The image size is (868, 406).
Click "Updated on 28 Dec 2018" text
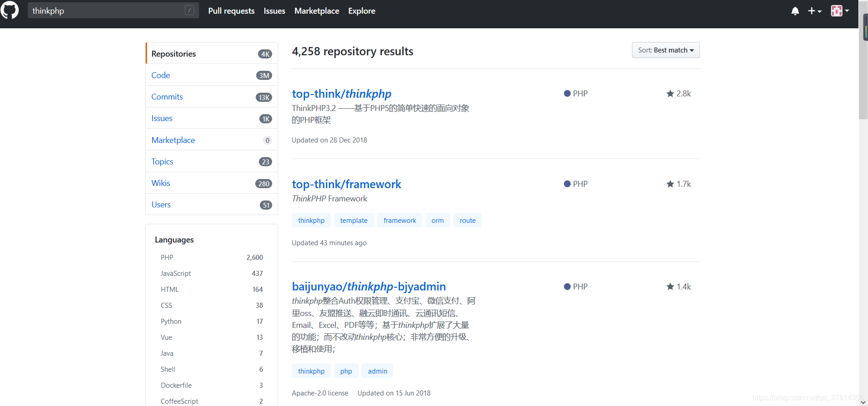coord(329,140)
